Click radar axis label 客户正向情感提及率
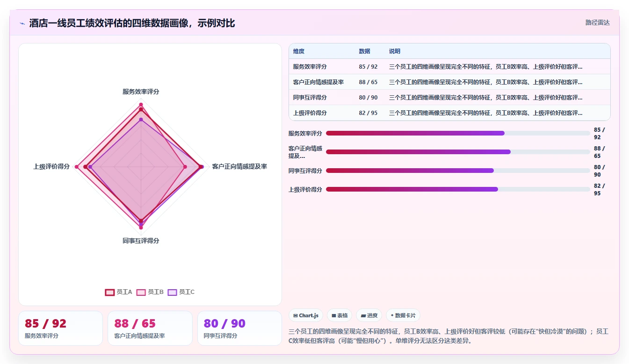This screenshot has height=364, width=629. pos(239,166)
